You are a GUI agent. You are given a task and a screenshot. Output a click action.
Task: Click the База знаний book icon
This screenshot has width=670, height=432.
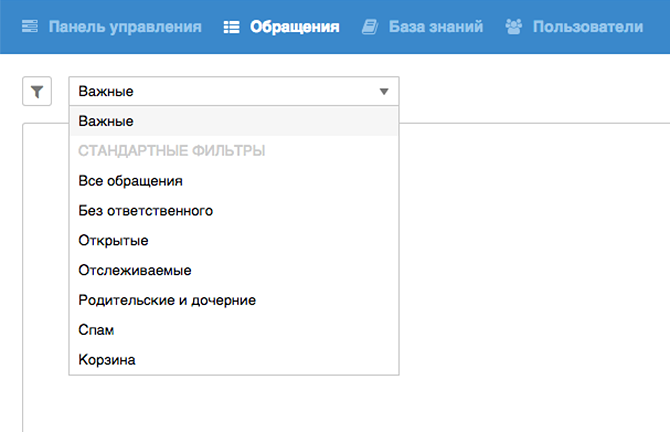pos(370,27)
